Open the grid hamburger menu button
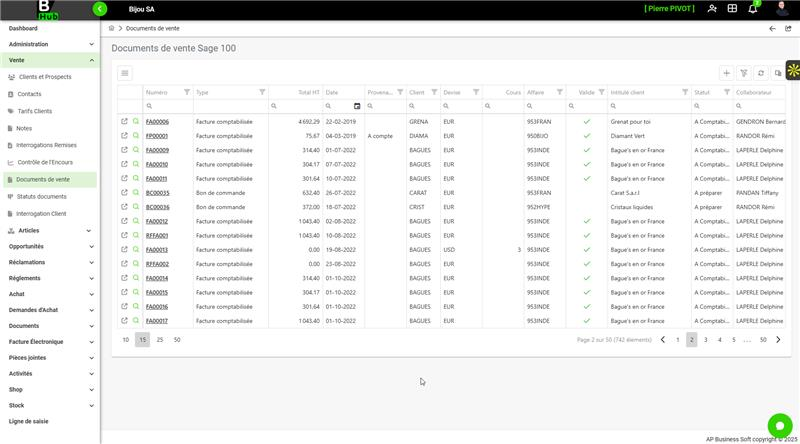This screenshot has width=800, height=444. [125, 73]
